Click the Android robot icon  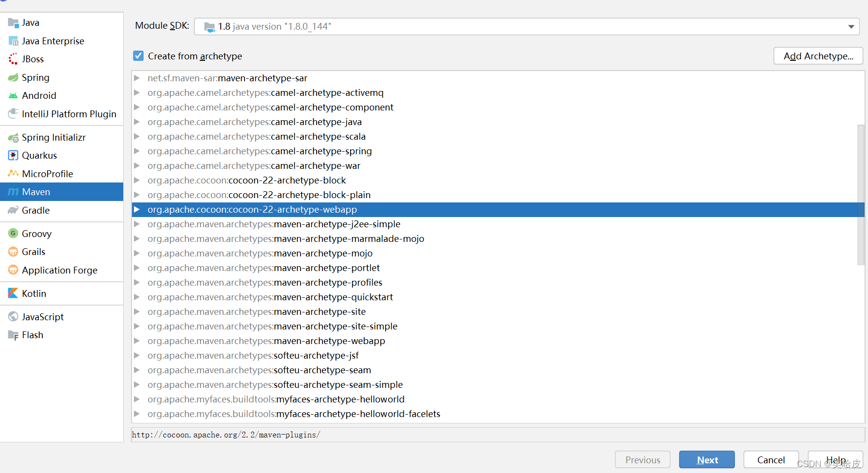13,95
